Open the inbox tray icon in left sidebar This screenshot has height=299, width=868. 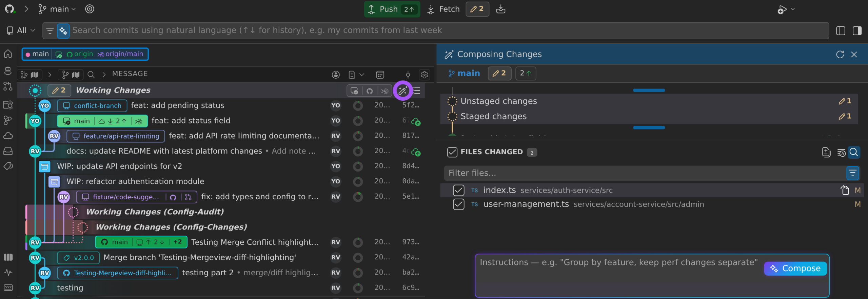click(x=8, y=151)
